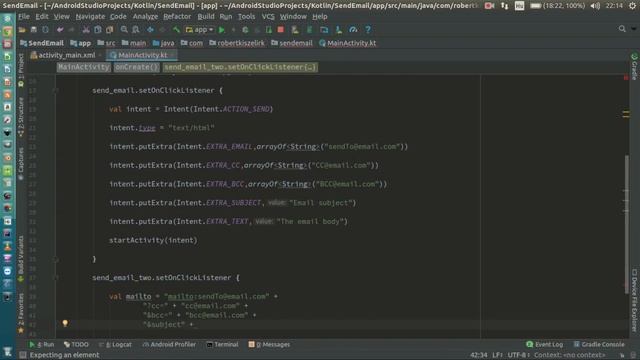Open the Navigate menu
Image resolution: width=640 pixels, height=360 pixels.
(90, 16)
